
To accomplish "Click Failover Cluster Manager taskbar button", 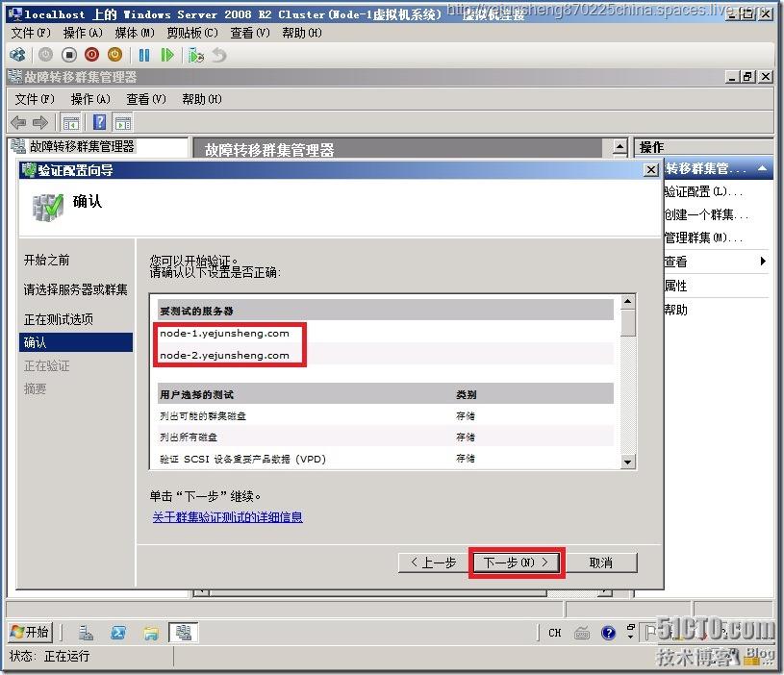I will (184, 632).
